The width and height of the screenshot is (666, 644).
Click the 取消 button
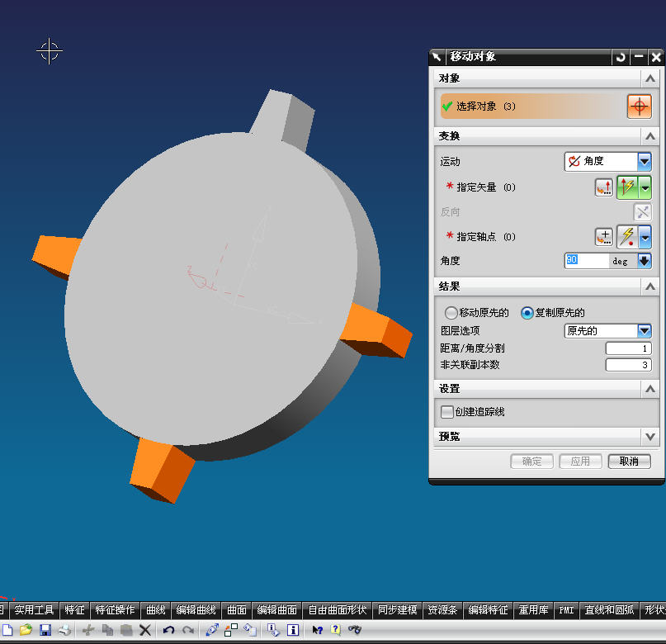tap(629, 462)
